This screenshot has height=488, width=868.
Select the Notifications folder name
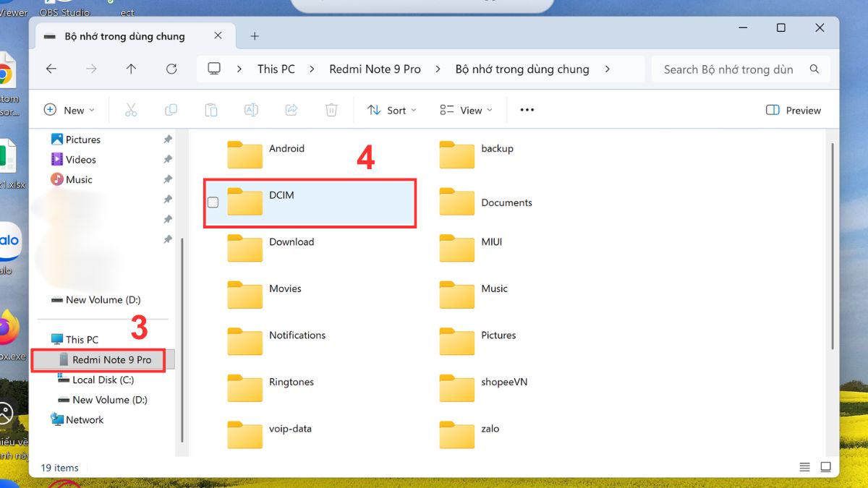coord(297,335)
